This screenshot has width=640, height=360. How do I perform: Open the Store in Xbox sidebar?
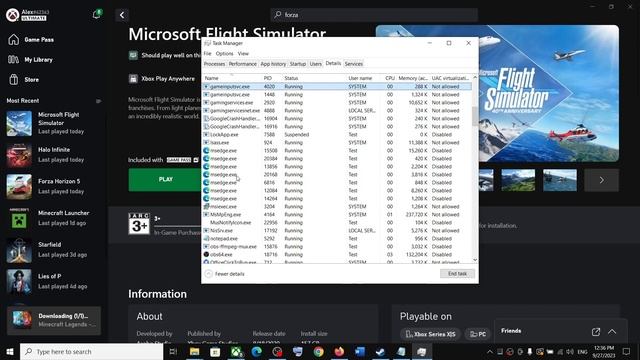(24, 80)
